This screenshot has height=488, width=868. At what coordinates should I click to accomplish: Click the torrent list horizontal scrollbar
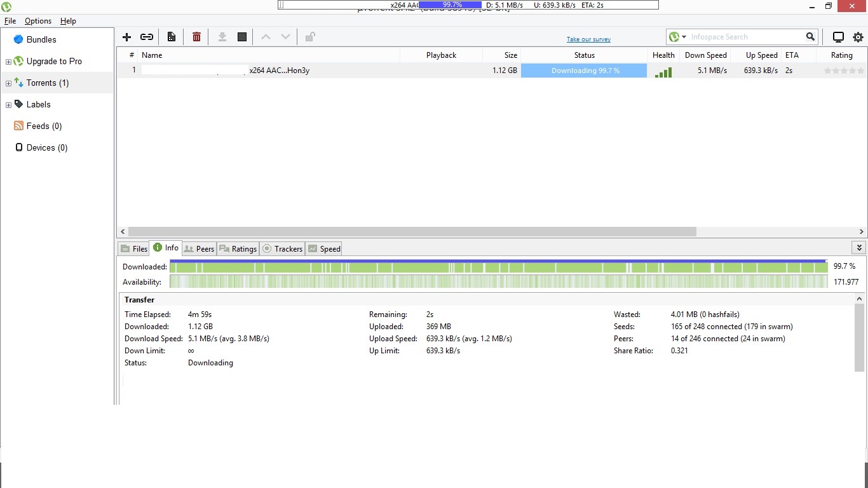[x=412, y=232]
